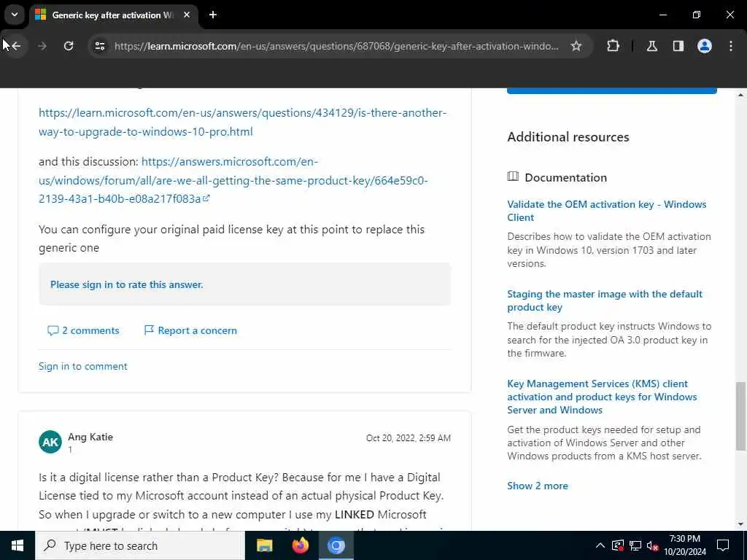Open the Chrome three-dot menu
The height and width of the screenshot is (560, 747).
pos(731,46)
